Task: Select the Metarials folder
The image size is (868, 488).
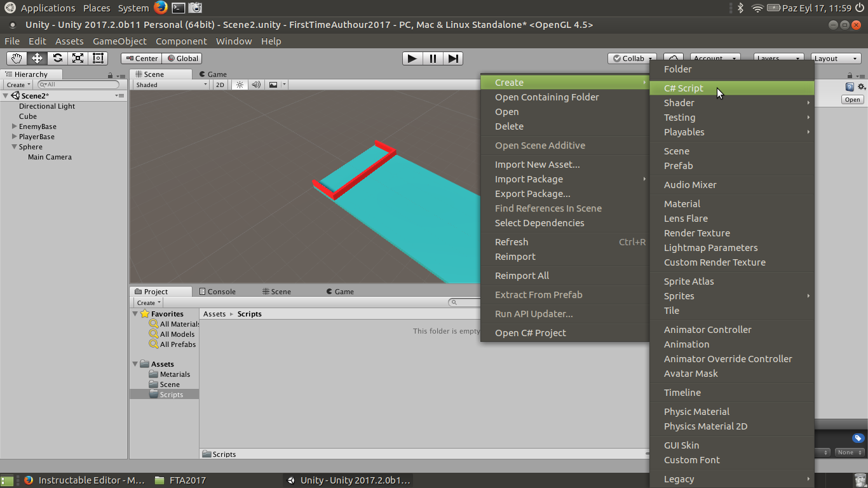Action: (x=170, y=374)
